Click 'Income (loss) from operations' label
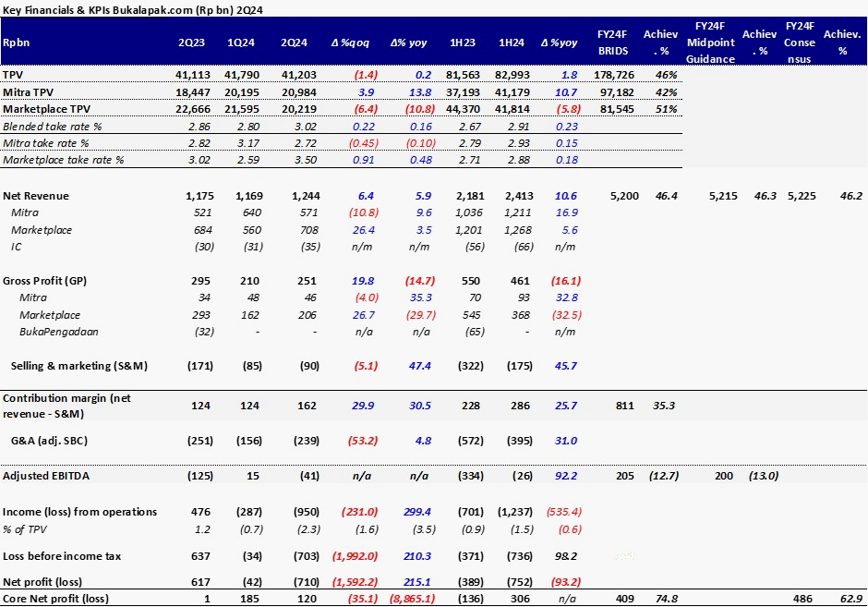 [79, 512]
